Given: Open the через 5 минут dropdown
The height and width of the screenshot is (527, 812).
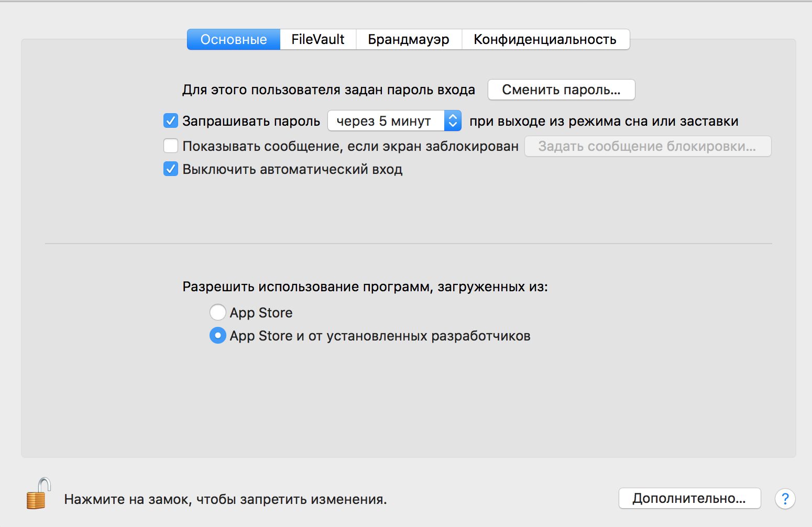Looking at the screenshot, I should click(394, 121).
